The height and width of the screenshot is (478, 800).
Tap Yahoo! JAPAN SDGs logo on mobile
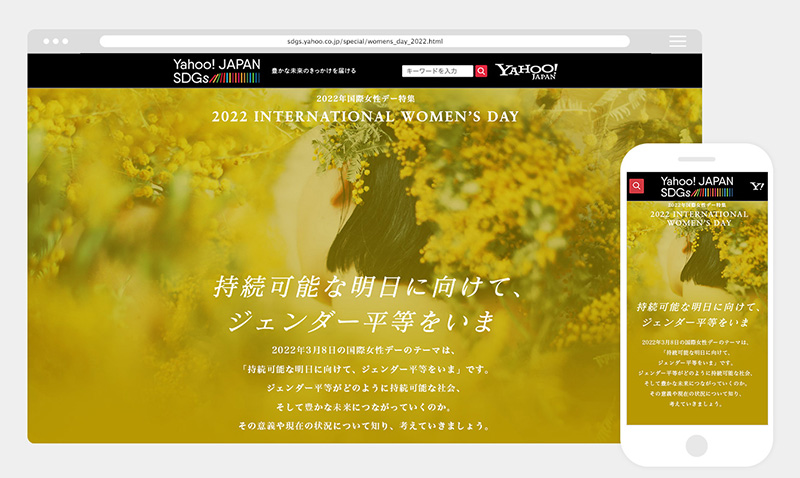697,186
